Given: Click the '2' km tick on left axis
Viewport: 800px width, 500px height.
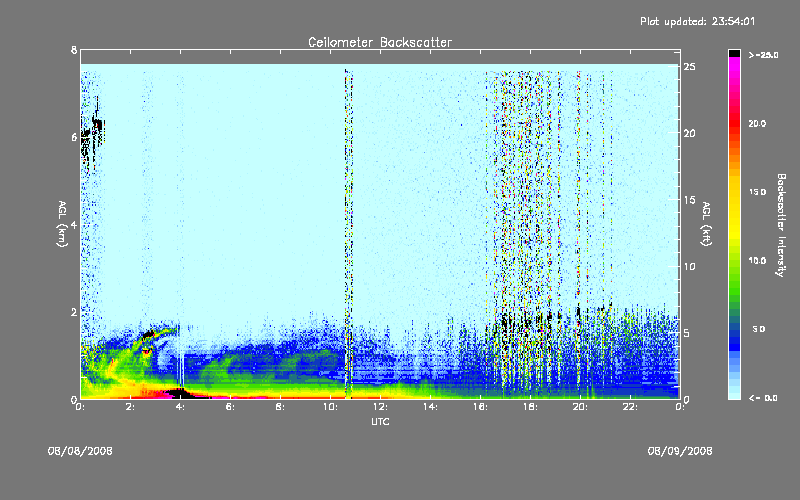Looking at the screenshot, I should click(74, 312).
